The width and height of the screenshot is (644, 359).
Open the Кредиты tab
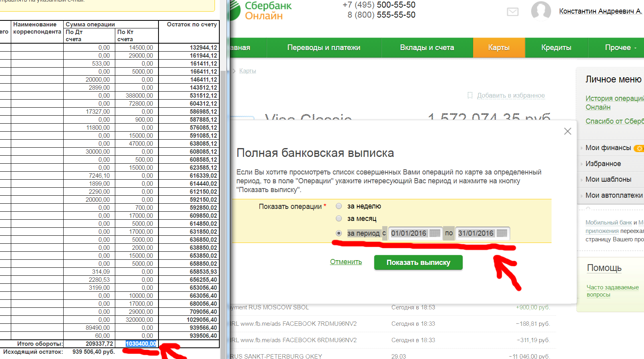click(x=556, y=48)
